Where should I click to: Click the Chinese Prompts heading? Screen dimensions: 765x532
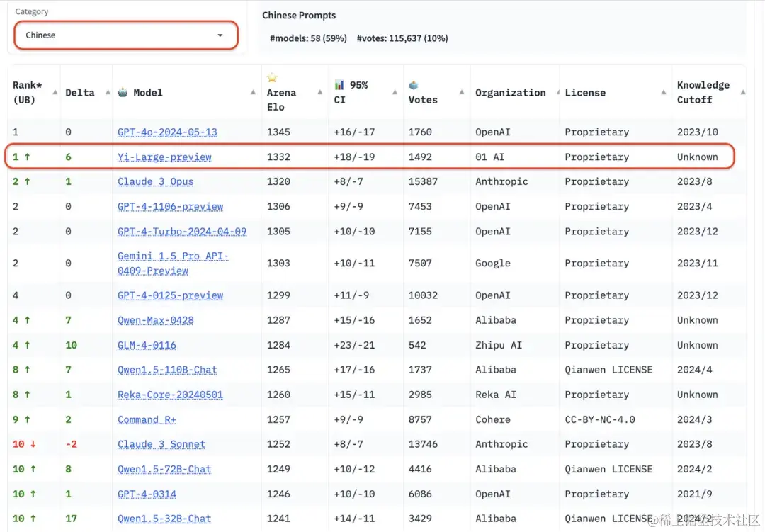tap(299, 15)
